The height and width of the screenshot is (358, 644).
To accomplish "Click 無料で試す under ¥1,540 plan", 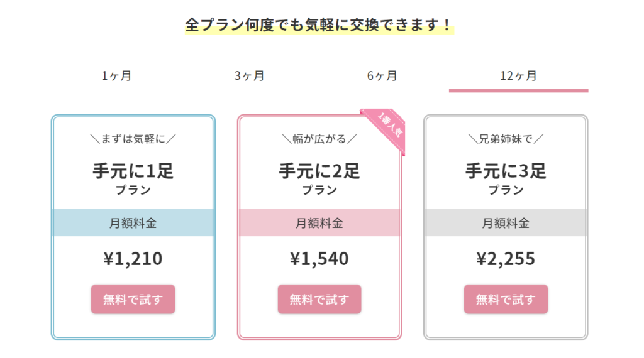I will pos(319,300).
